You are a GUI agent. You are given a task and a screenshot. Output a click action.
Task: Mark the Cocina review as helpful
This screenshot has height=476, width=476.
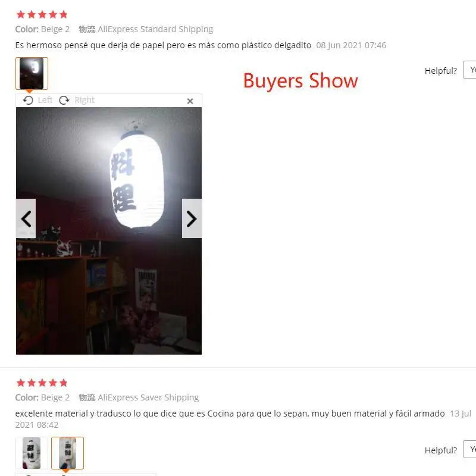(469, 449)
